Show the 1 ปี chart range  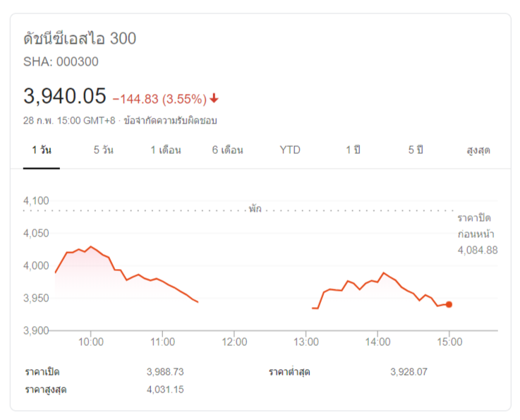(352, 150)
